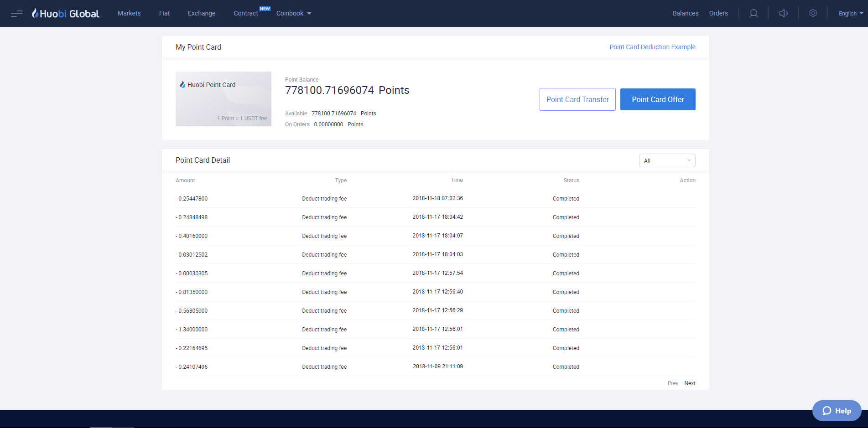Select the Available points value

[334, 113]
